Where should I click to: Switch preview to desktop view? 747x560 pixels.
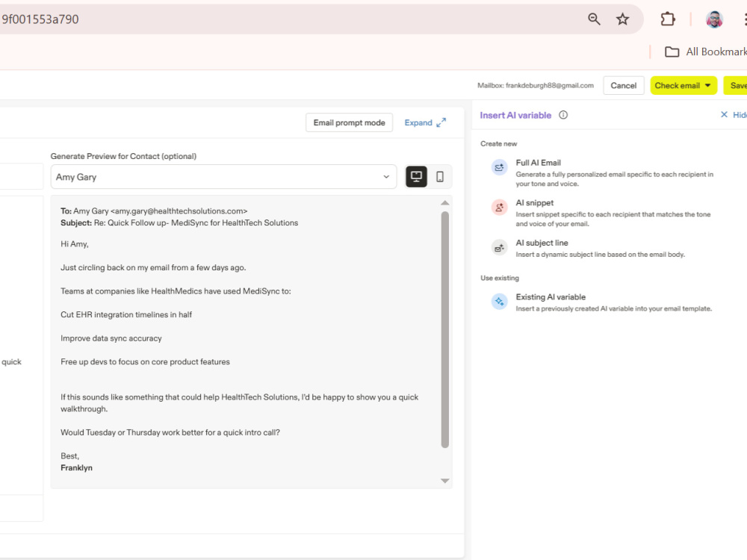pyautogui.click(x=416, y=177)
